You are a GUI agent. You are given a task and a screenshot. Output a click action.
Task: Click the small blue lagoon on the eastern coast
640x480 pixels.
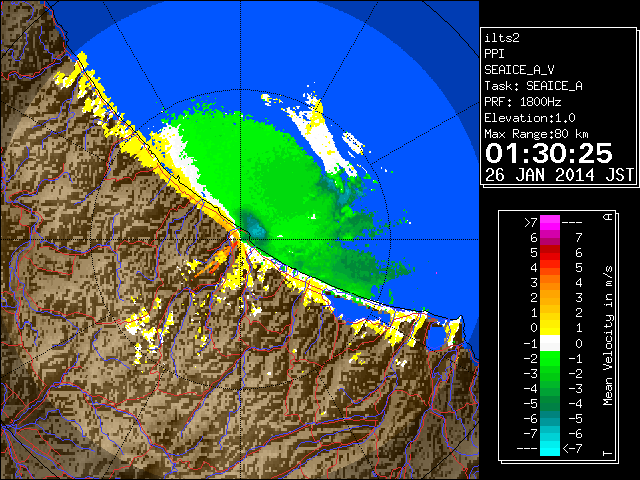435,337
